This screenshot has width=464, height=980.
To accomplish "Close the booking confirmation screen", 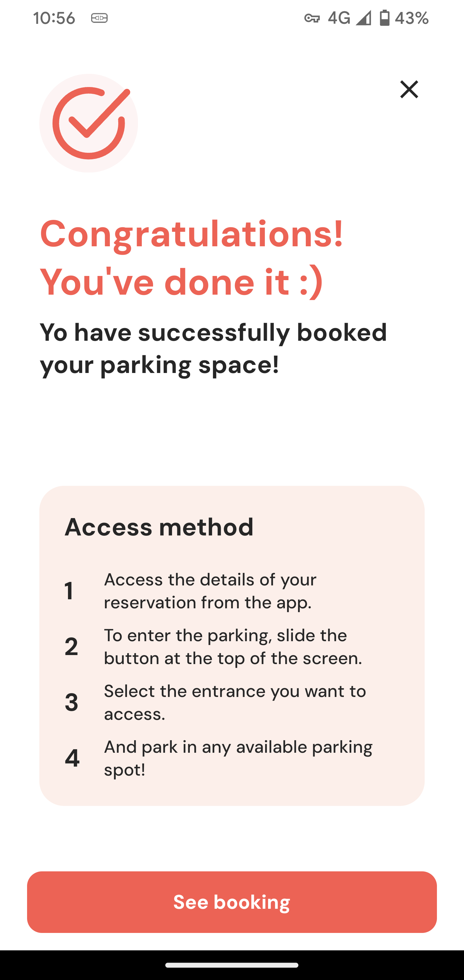I will 409,89.
